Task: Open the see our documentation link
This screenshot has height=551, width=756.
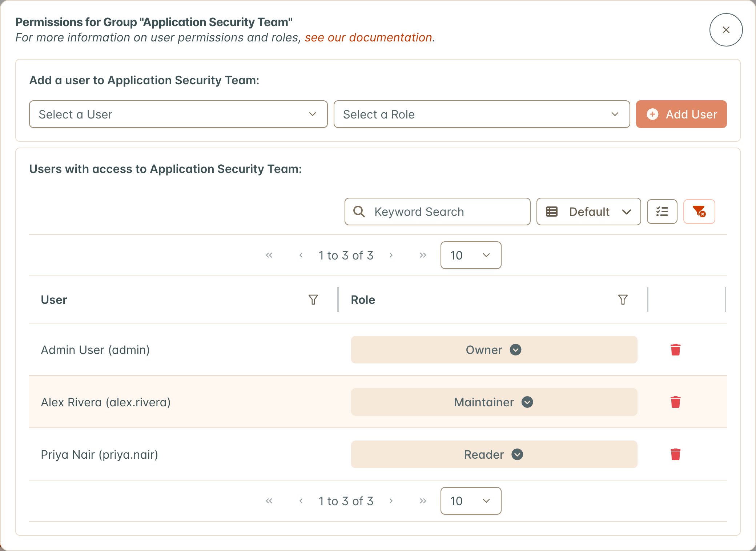Action: point(368,37)
